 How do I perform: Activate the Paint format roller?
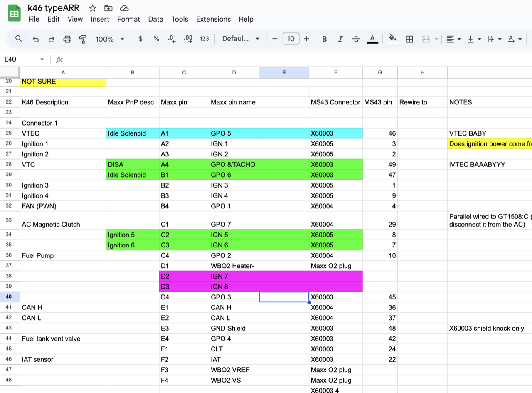83,39
